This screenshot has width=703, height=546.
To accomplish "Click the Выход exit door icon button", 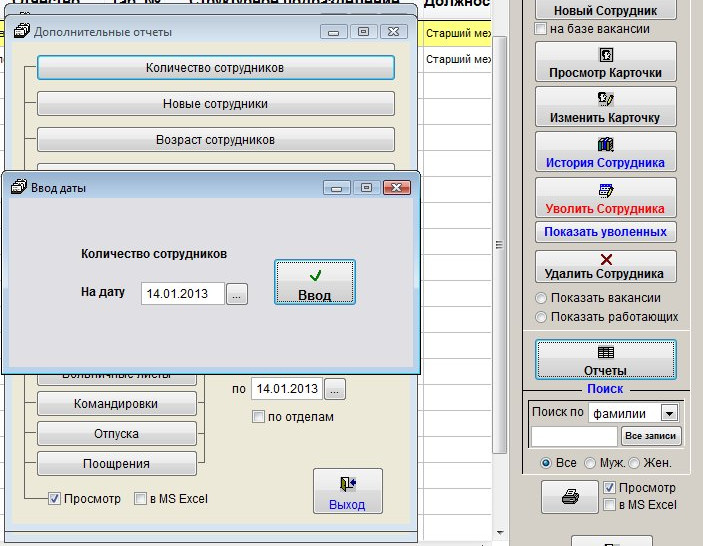I will coord(348,491).
